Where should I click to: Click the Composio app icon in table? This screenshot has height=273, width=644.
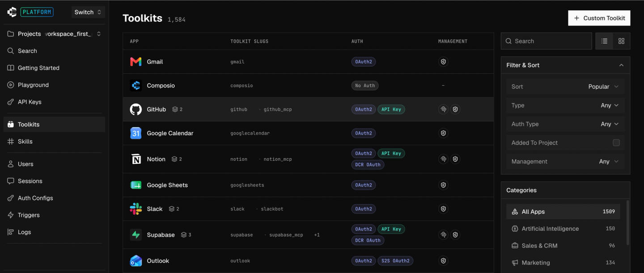pos(136,85)
